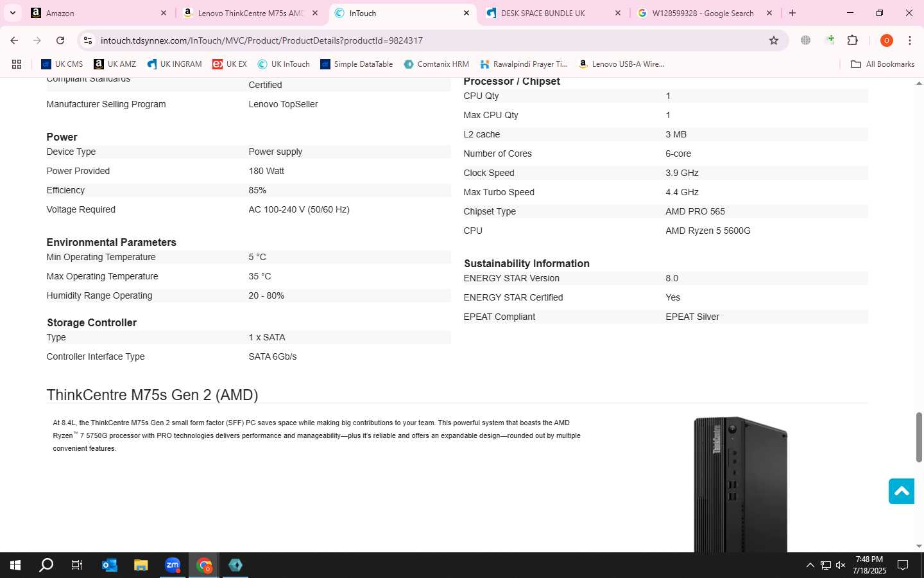The image size is (924, 578).
Task: Open UK InTouch bookmark
Action: [284, 64]
